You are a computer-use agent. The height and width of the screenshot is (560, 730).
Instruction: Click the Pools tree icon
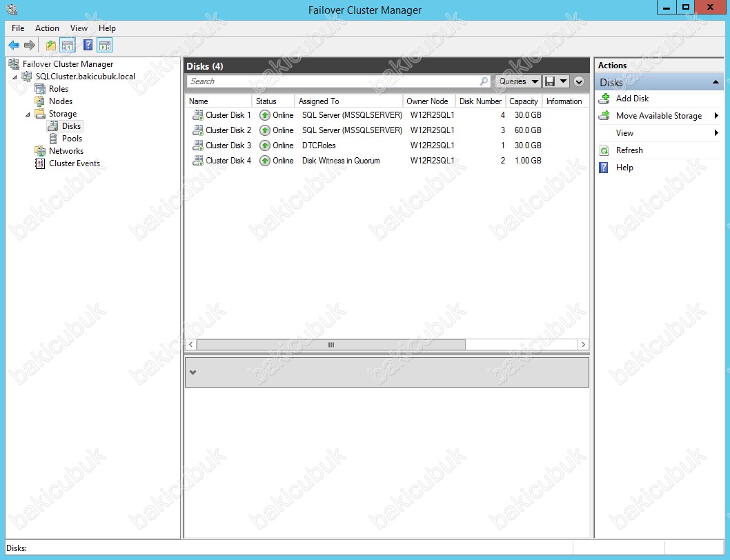click(x=54, y=138)
